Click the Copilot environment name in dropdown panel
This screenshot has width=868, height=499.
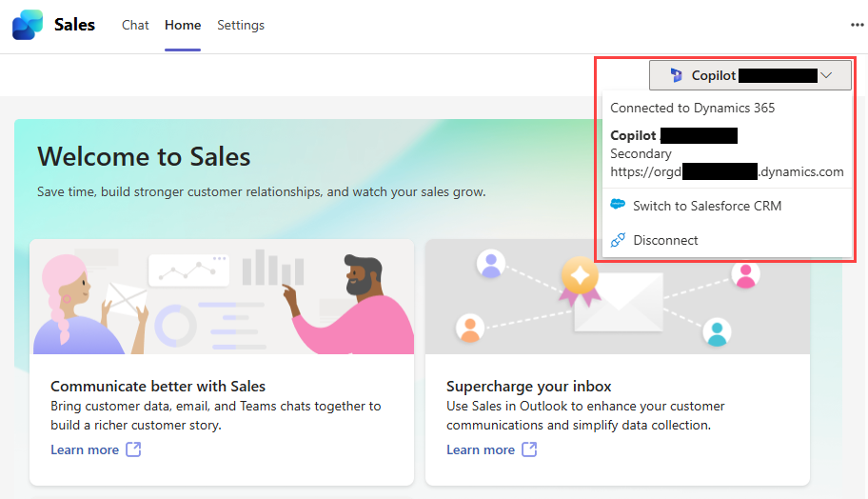(674, 135)
